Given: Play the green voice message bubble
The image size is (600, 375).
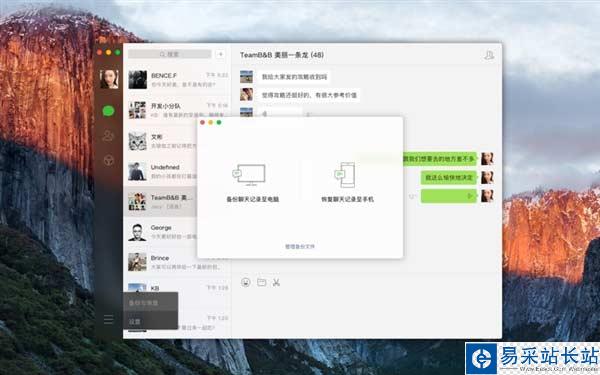Looking at the screenshot, I should click(448, 196).
